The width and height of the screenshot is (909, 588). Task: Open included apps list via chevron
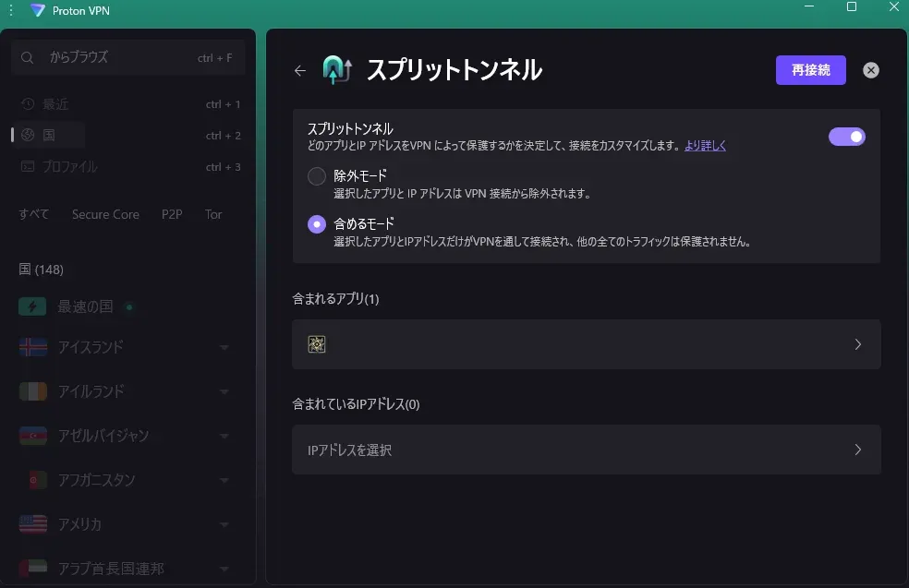858,344
